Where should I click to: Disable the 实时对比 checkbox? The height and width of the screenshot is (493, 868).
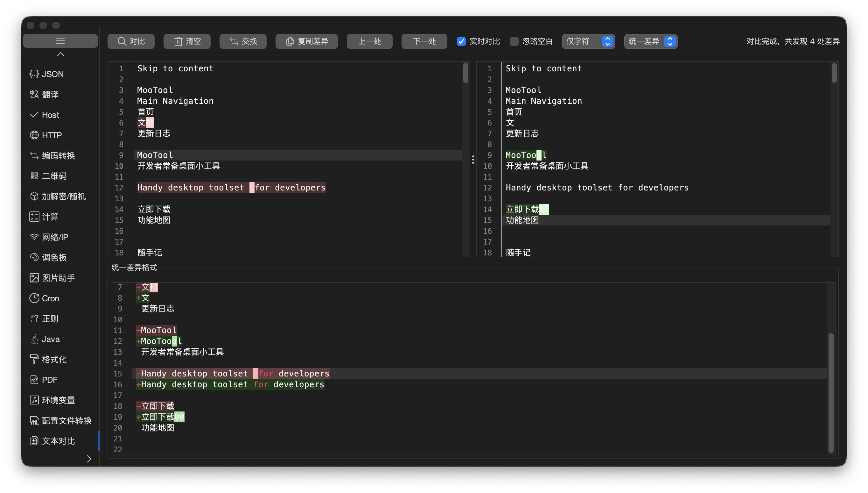pos(461,41)
